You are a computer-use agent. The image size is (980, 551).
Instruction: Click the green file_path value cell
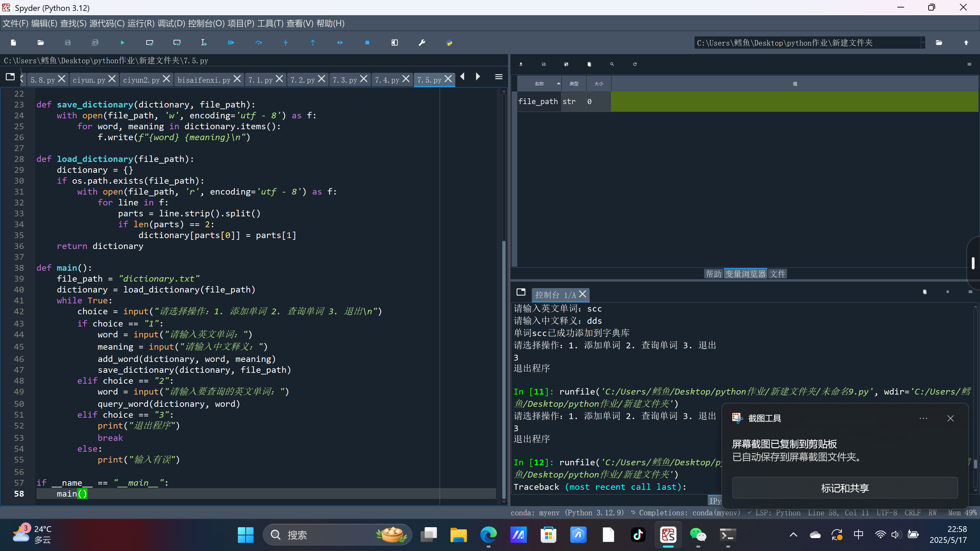pos(794,102)
